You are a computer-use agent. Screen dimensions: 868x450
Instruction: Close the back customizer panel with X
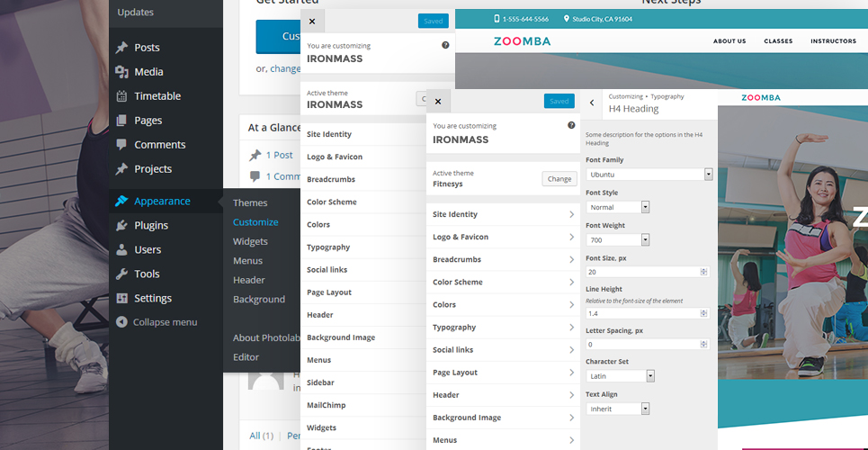(x=312, y=21)
